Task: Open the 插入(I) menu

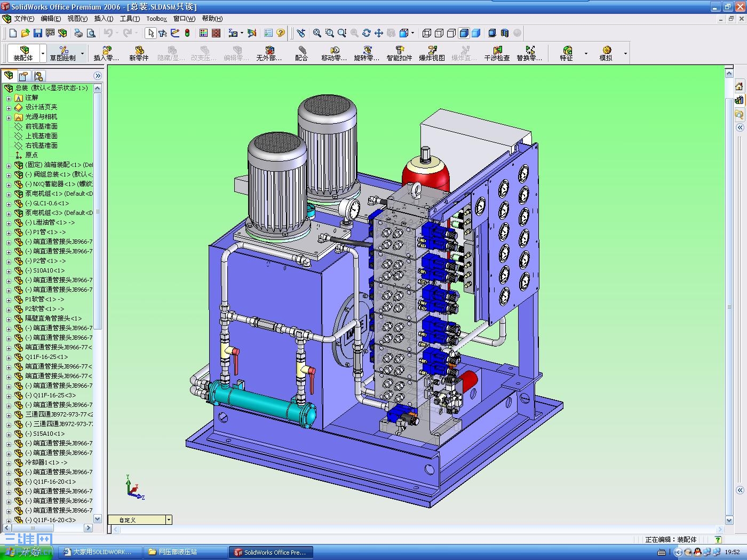Action: click(104, 19)
